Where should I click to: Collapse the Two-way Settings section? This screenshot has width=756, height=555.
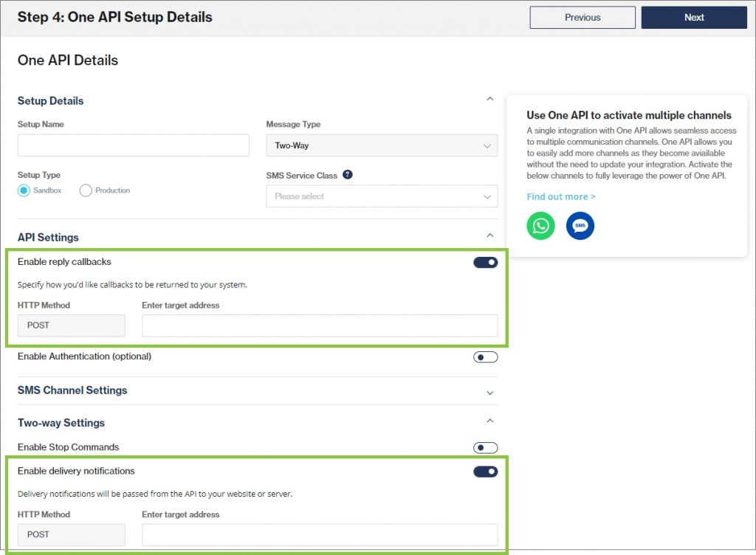(489, 422)
